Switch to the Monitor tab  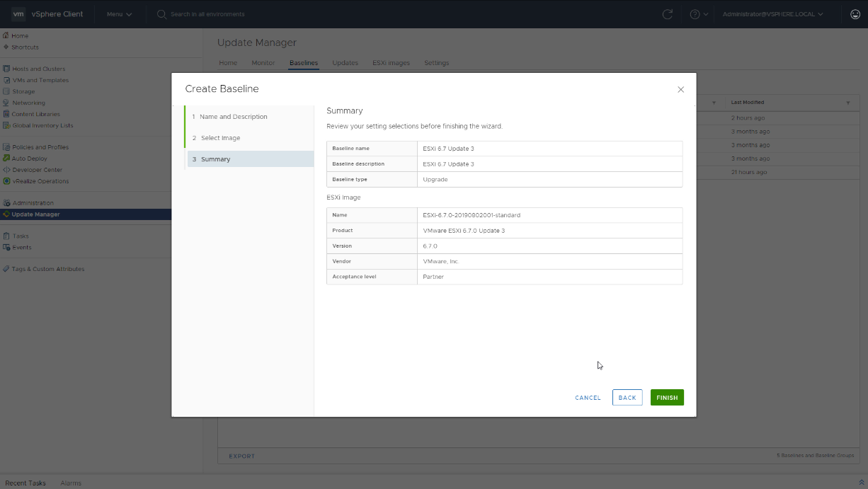(x=263, y=63)
